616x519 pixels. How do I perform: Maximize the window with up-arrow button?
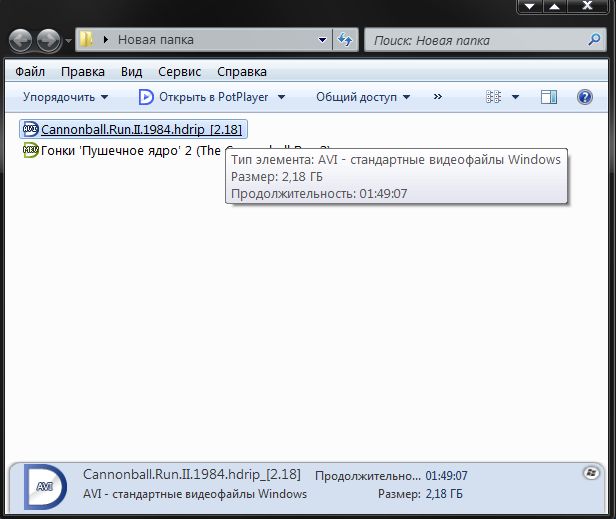554,6
